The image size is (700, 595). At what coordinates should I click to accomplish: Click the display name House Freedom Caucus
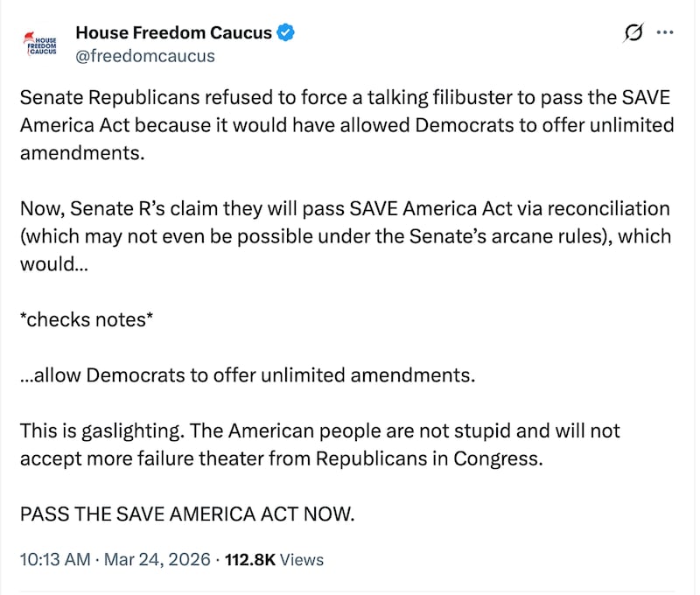[x=172, y=32]
